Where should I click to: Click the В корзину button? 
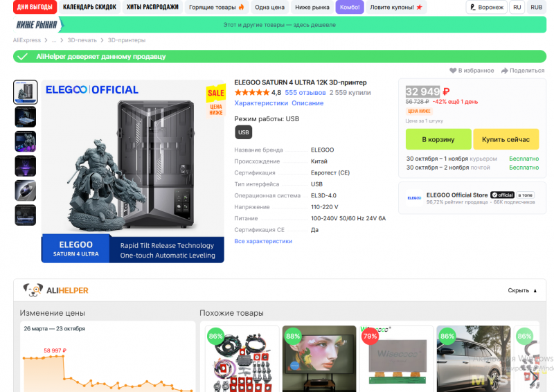(438, 139)
